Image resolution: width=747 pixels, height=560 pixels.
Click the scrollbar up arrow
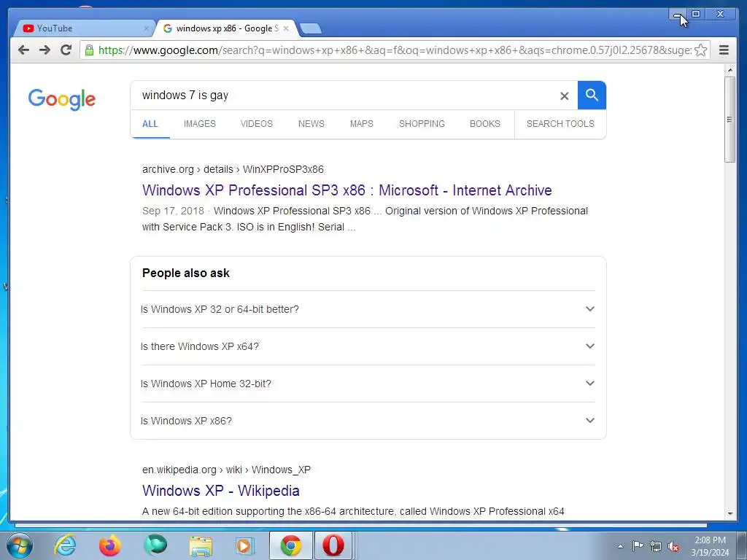[729, 71]
